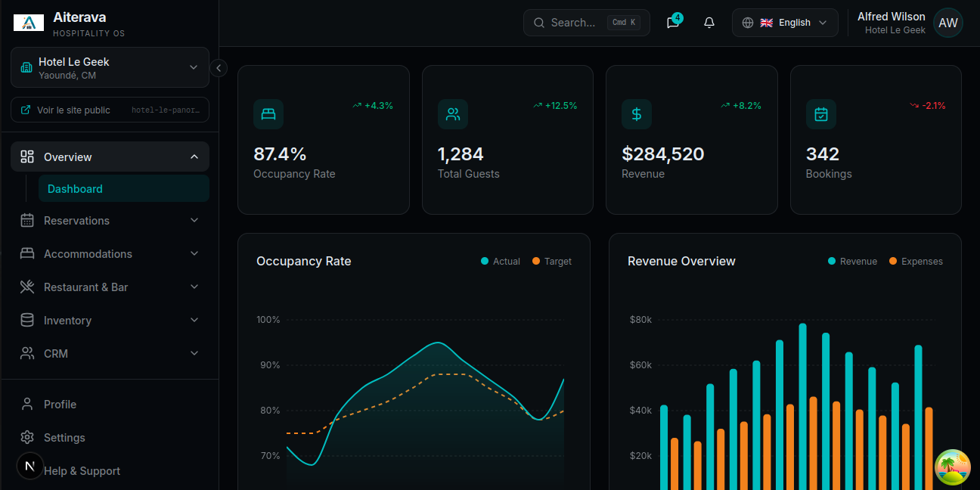Open messages with the 4 badge
980x490 pixels.
click(x=673, y=23)
